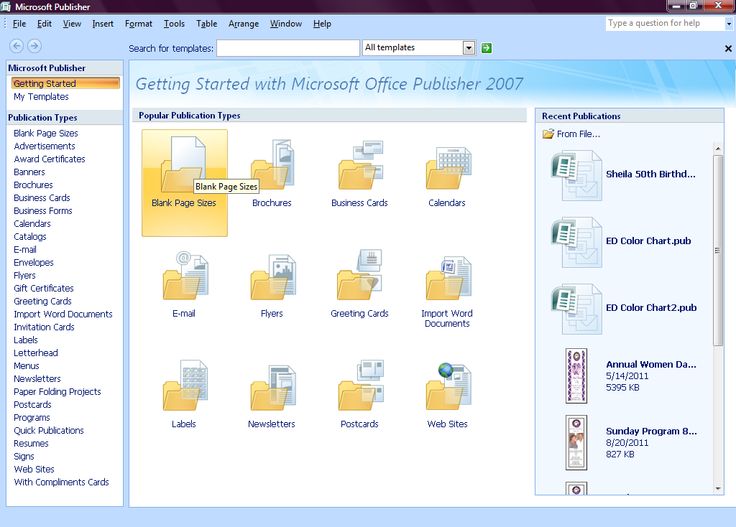Open the ED Color Chart2.pub publication icon
The height and width of the screenshot is (527, 736).
click(576, 309)
